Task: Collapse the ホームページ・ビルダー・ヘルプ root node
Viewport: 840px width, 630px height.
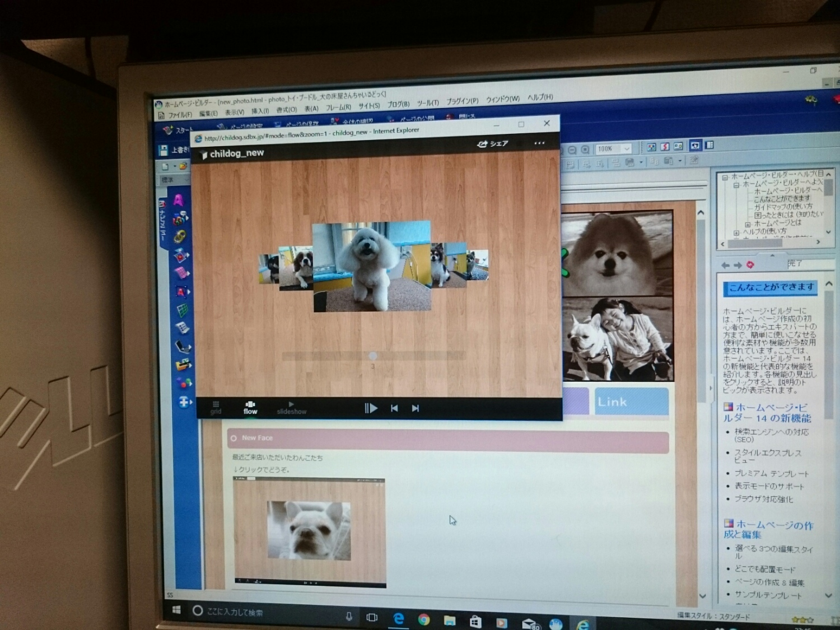Action: point(725,178)
